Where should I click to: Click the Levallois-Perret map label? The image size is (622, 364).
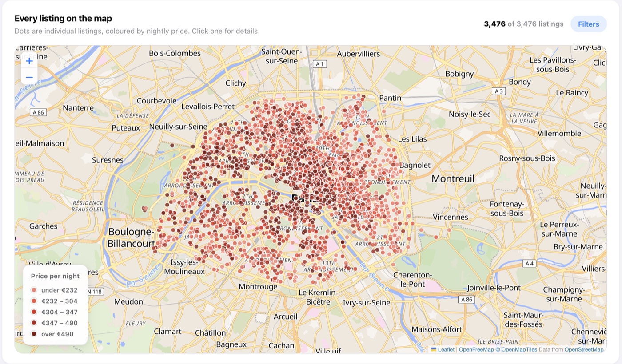point(208,107)
